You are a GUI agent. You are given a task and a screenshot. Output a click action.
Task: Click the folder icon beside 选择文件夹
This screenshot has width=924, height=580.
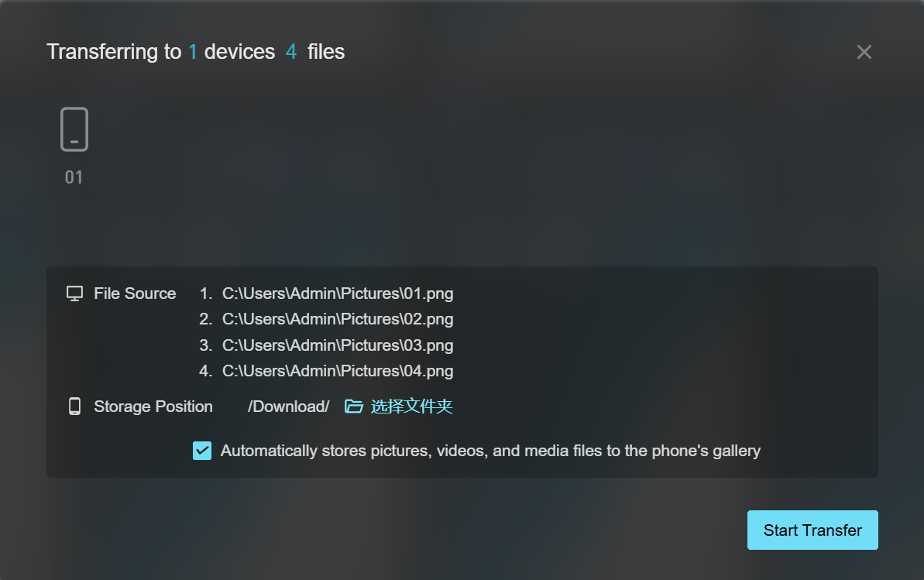(x=354, y=406)
